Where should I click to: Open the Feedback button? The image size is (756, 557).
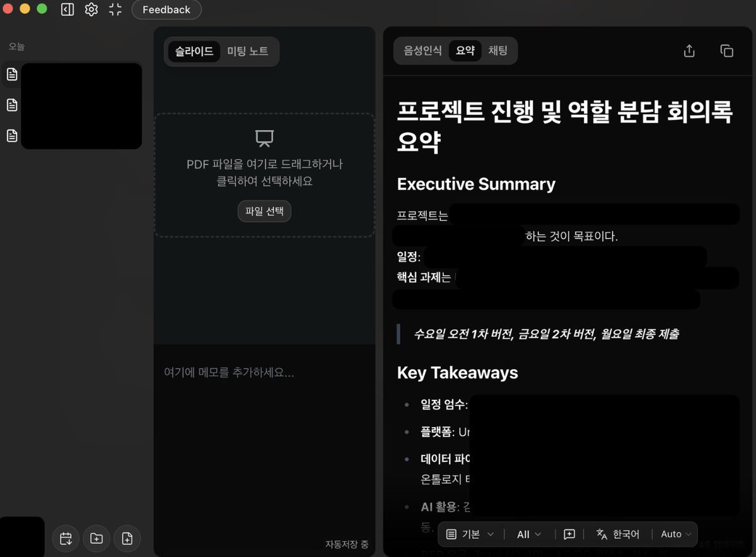coord(166,9)
